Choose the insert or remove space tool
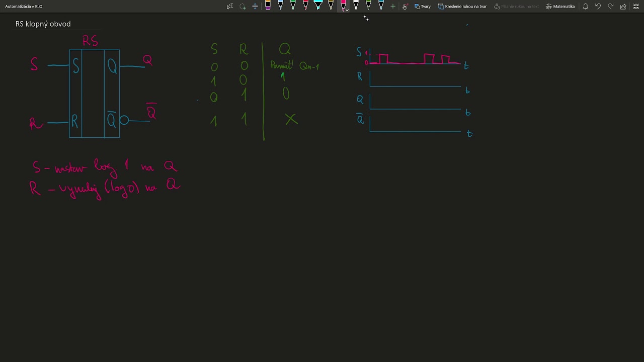This screenshot has height=362, width=644. pos(255,7)
